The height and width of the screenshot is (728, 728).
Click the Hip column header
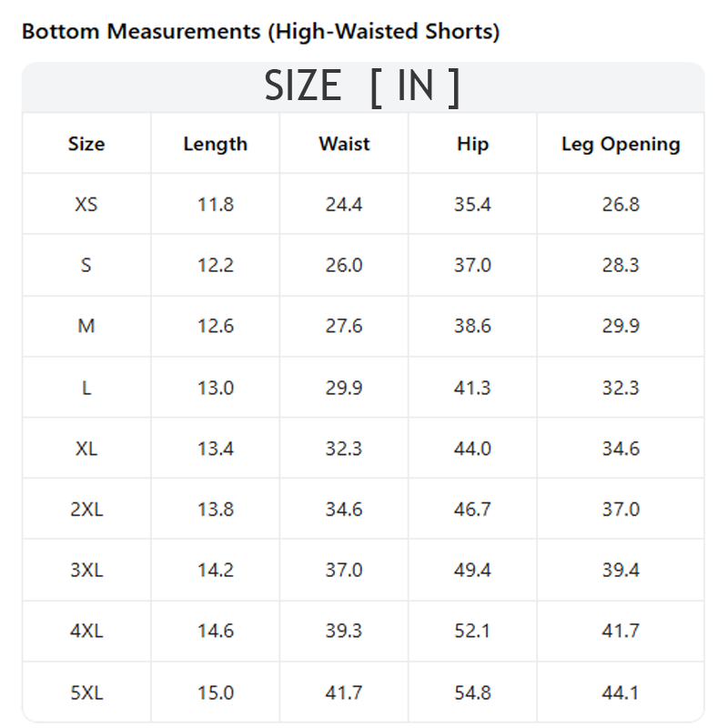[472, 144]
